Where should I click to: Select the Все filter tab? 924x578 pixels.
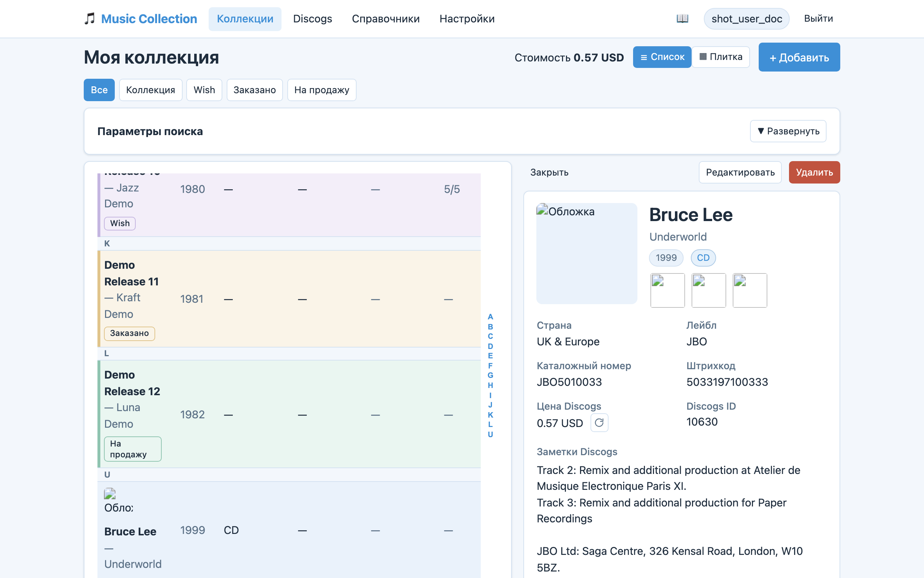(99, 90)
